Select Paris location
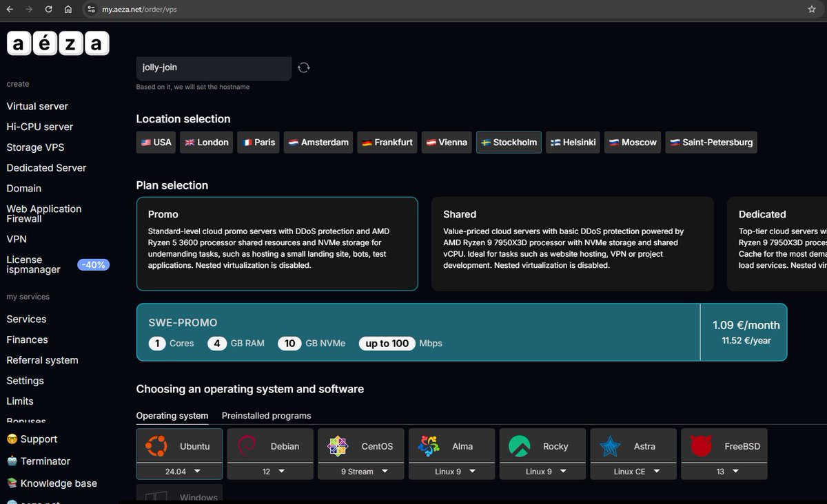The height and width of the screenshot is (504, 827). (x=258, y=143)
